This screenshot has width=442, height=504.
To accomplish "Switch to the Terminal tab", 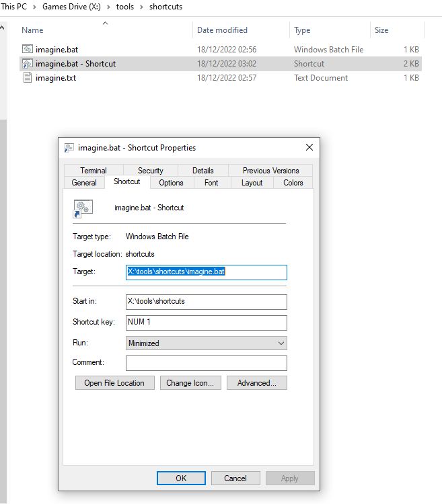I will tap(94, 171).
